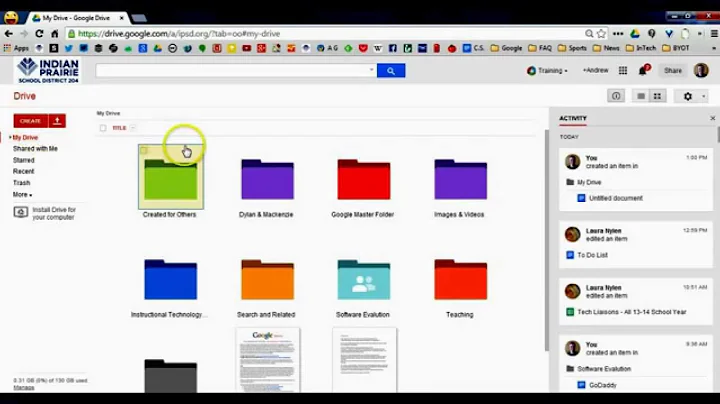
Task: Click the browser back arrow
Action: [8, 34]
